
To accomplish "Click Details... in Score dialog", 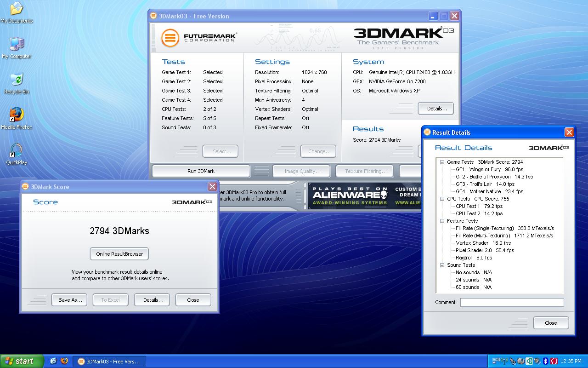I will point(153,300).
